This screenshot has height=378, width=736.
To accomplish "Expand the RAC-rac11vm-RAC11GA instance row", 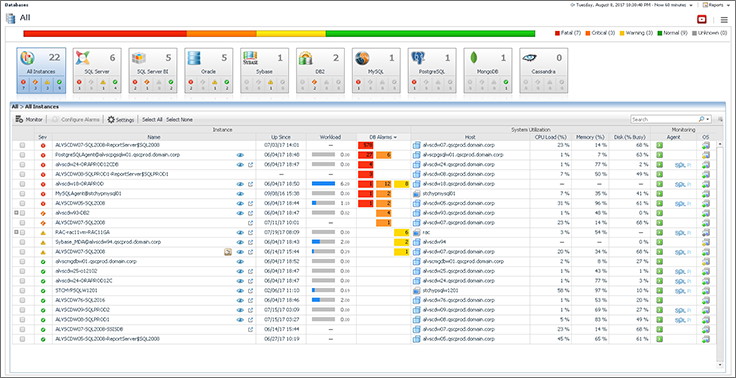I will coord(16,232).
